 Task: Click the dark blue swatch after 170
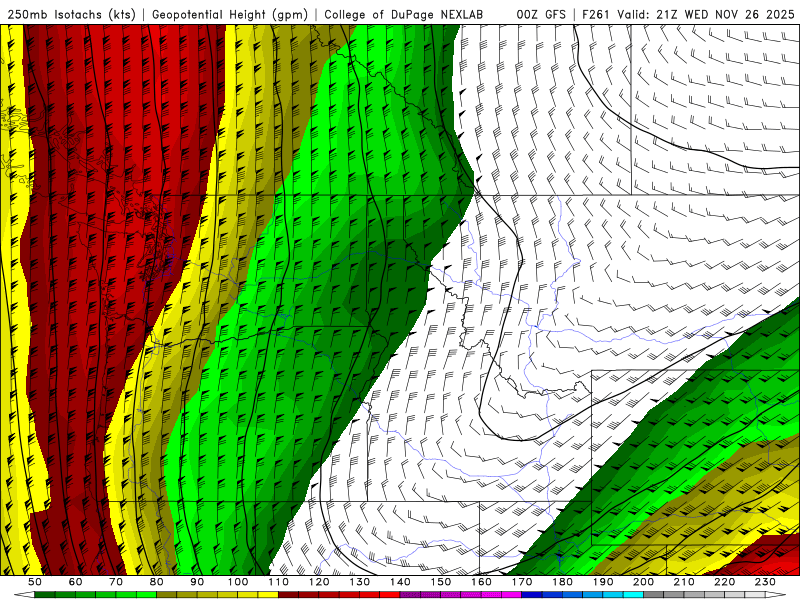click(532, 595)
